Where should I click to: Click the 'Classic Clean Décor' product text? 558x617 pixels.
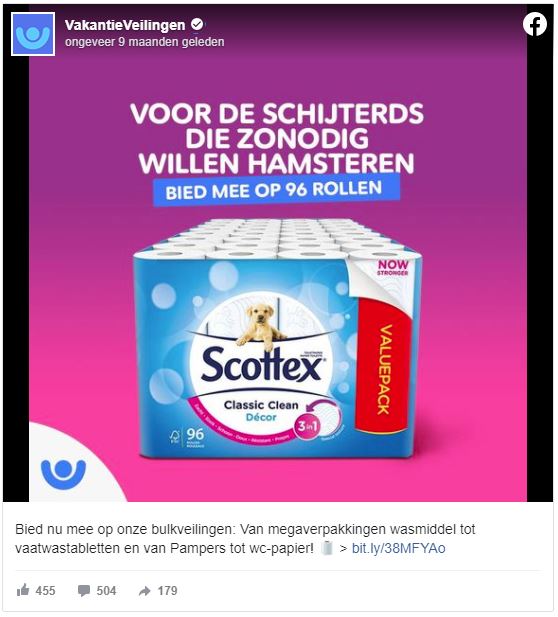(x=261, y=410)
